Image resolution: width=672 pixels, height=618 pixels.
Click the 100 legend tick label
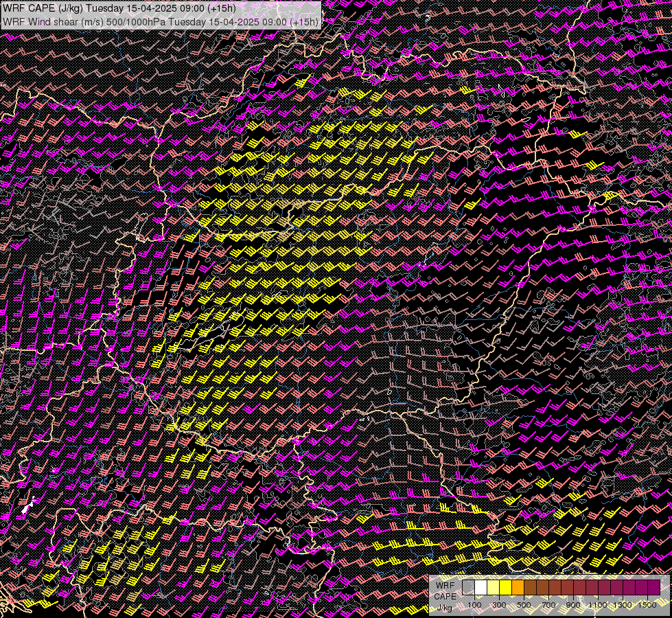pyautogui.click(x=474, y=605)
